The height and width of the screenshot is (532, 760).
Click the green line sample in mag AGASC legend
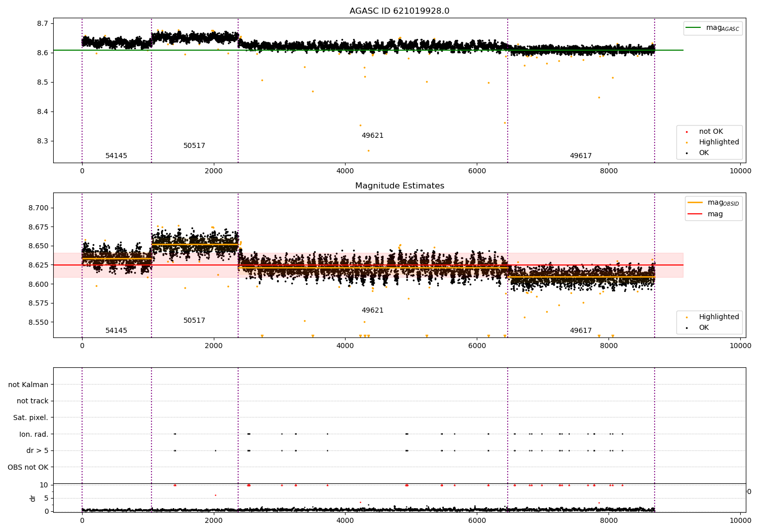point(694,28)
